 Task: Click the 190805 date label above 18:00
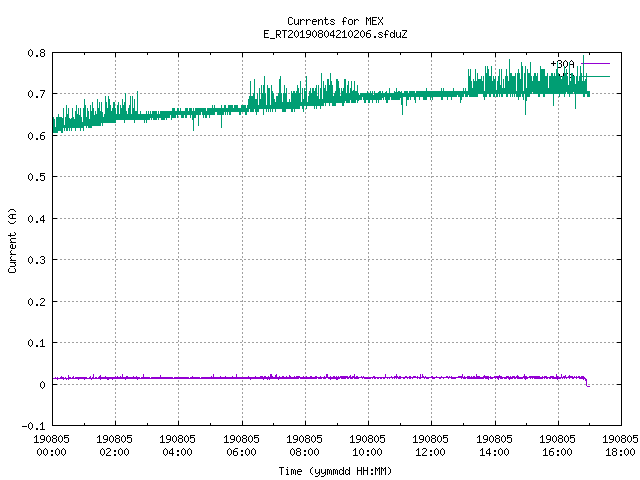click(x=620, y=439)
